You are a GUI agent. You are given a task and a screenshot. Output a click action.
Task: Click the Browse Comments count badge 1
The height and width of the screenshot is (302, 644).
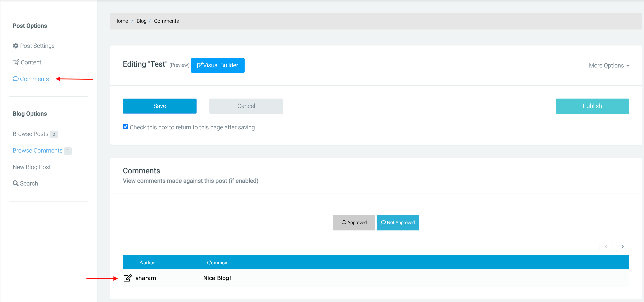click(x=68, y=151)
